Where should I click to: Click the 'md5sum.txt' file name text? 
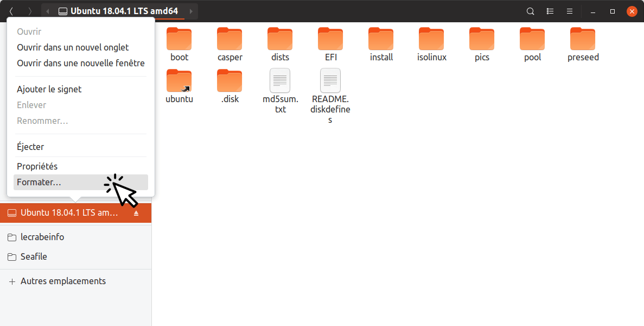tap(280, 104)
